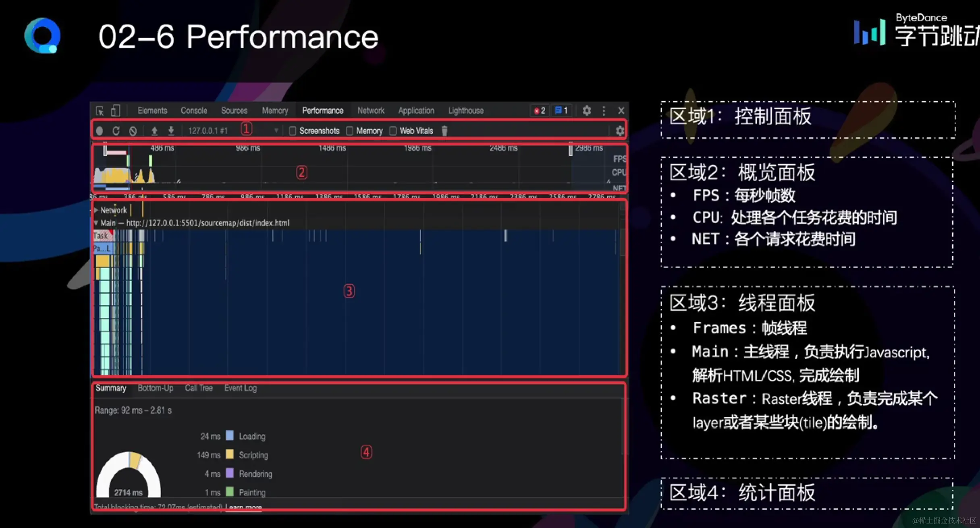Click the save profile download arrow

171,131
